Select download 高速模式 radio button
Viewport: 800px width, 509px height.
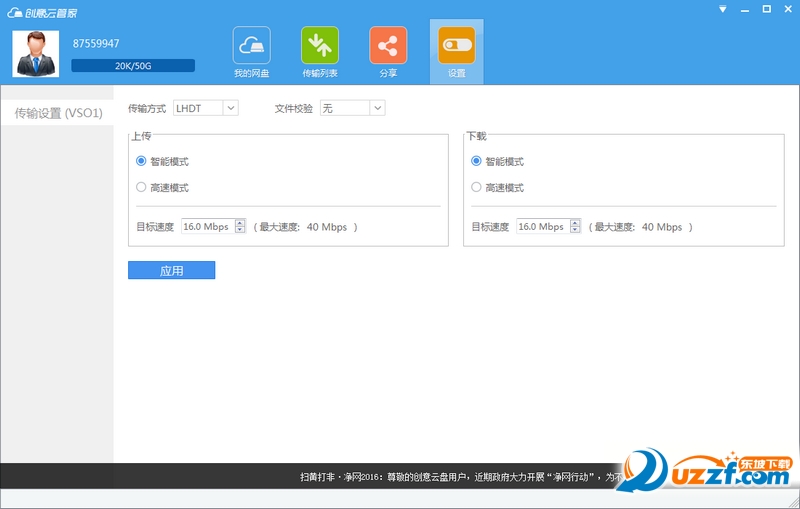pos(476,187)
